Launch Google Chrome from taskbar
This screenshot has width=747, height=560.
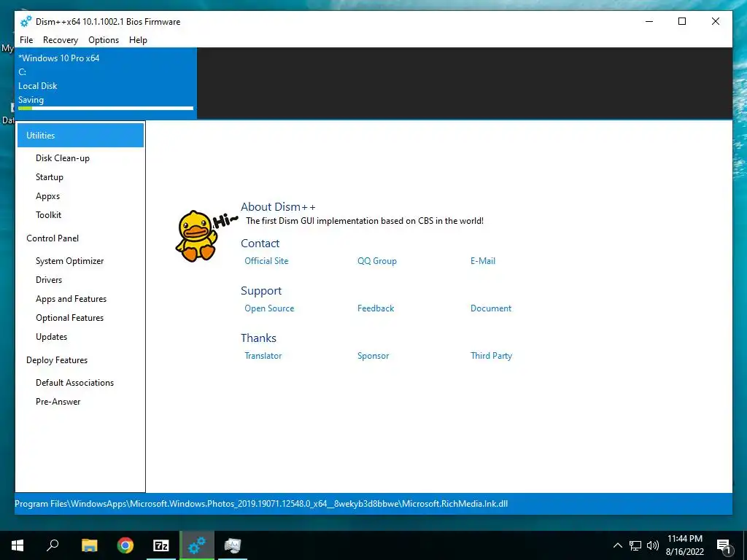click(x=125, y=545)
